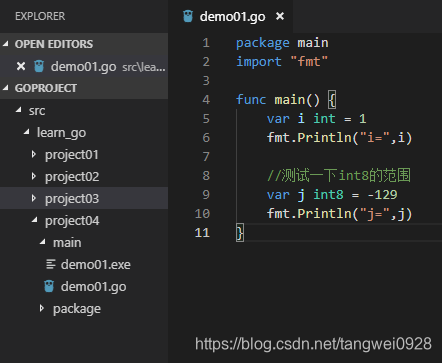This screenshot has height=363, width=442.
Task: Click the GOPROJECT header label
Action: 46,88
